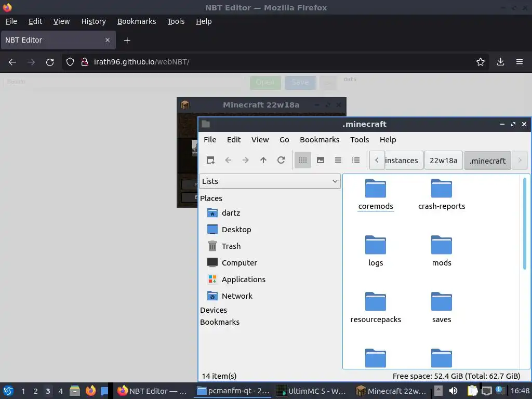Click the NBT Editor search field
532x399 pixels.
coord(124,82)
